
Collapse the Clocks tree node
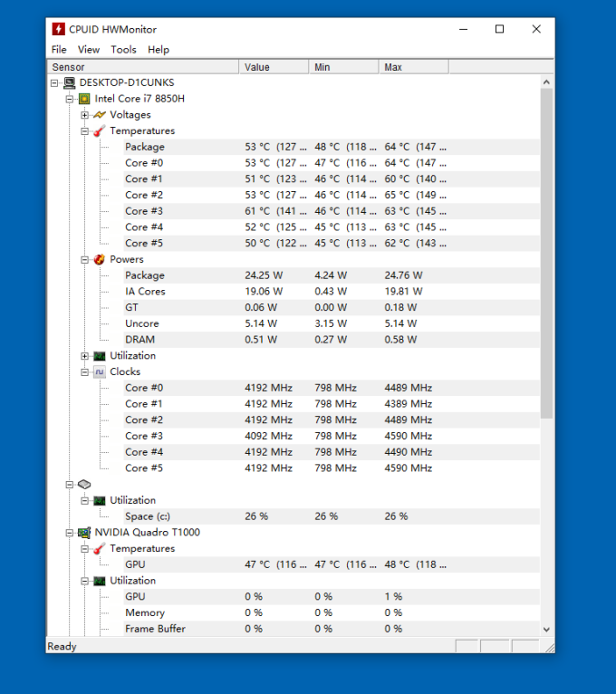click(84, 372)
